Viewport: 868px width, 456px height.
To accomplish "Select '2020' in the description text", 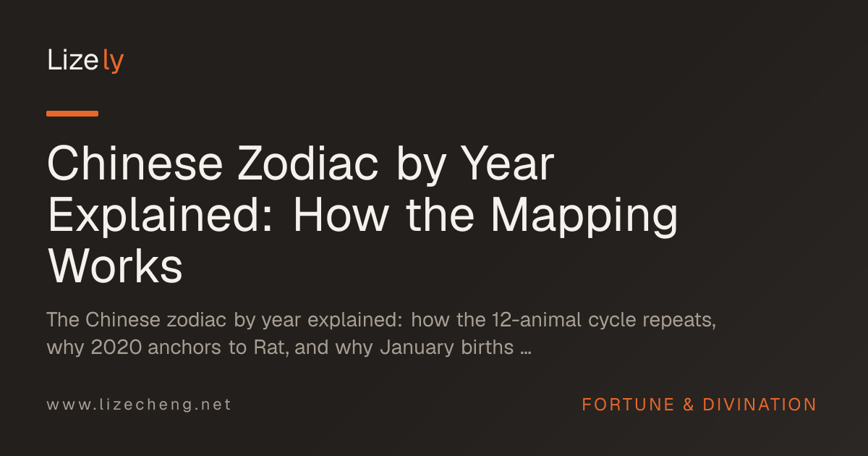I will point(116,347).
